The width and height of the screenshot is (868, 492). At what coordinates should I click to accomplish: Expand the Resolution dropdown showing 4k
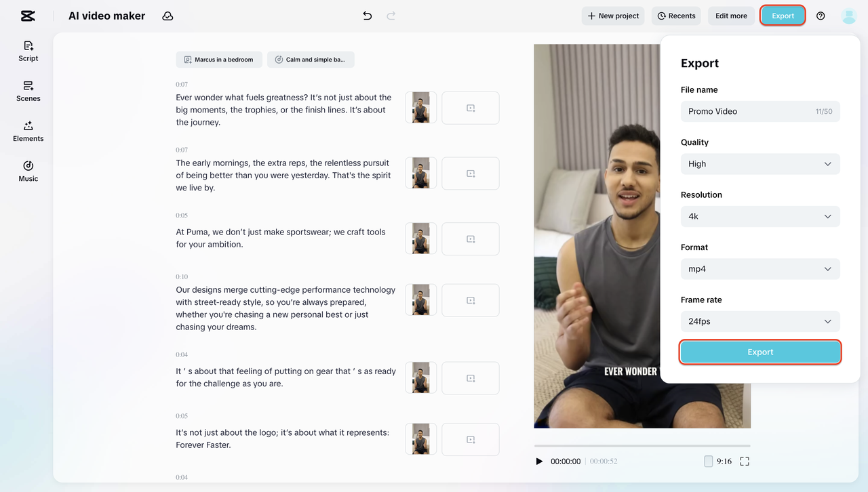759,217
